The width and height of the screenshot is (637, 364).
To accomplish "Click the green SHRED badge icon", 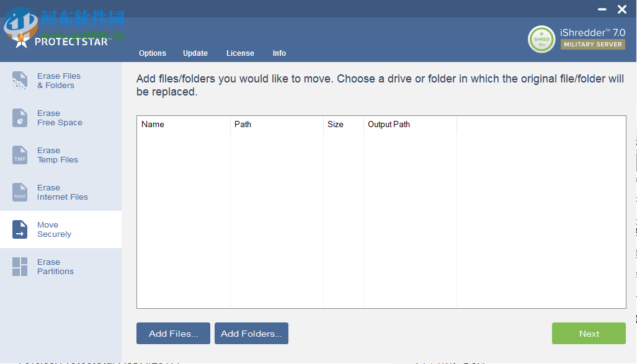I will (541, 39).
